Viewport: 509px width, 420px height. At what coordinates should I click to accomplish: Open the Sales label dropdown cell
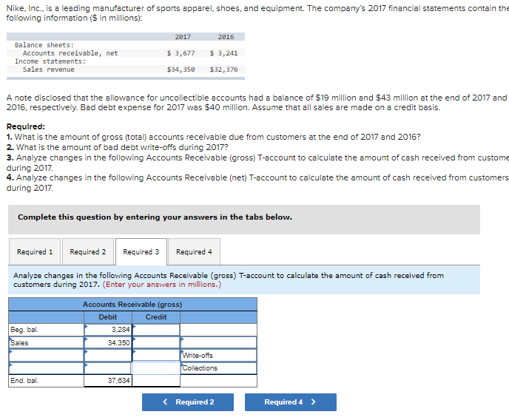[x=47, y=342]
